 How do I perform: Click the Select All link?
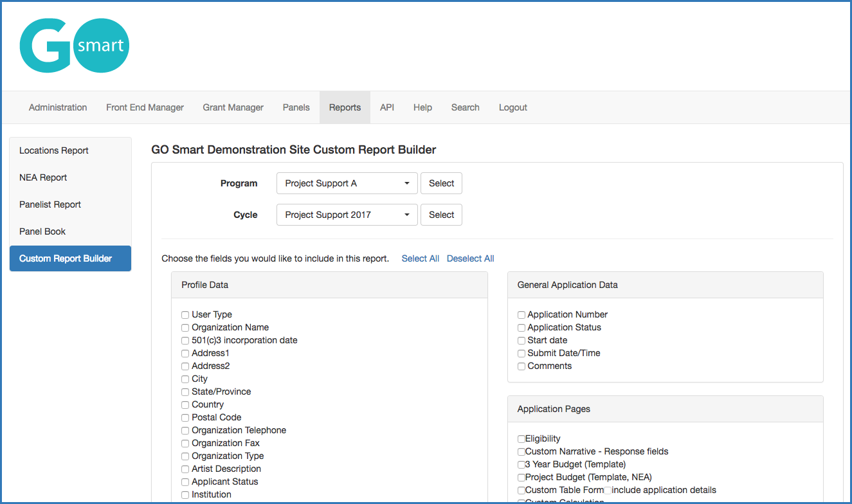420,258
